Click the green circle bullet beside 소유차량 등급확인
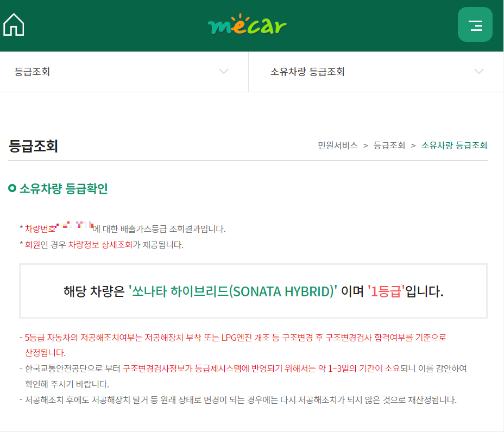This screenshot has width=504, height=432. 12,188
